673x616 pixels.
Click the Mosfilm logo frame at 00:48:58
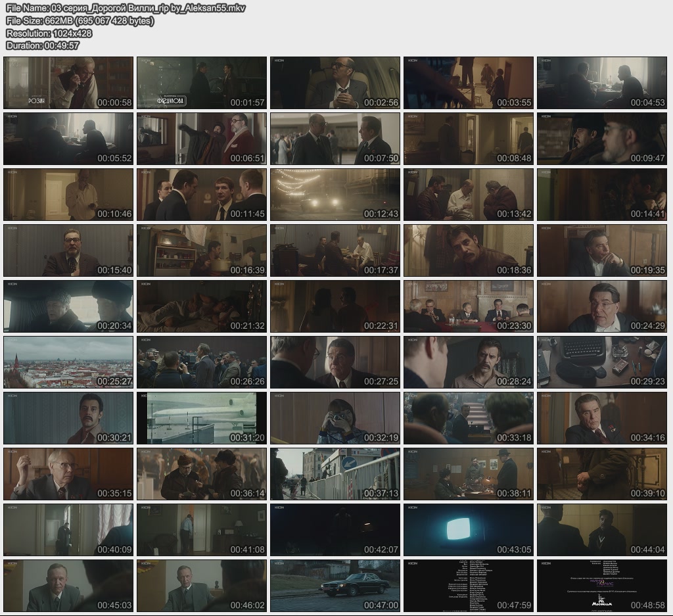(601, 586)
